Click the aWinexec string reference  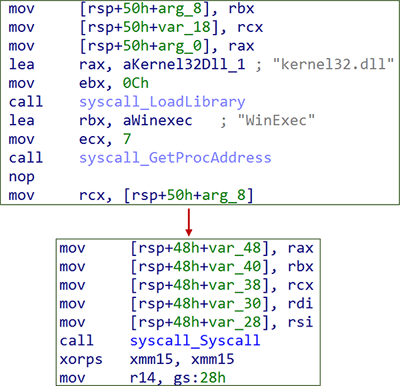coord(157,120)
